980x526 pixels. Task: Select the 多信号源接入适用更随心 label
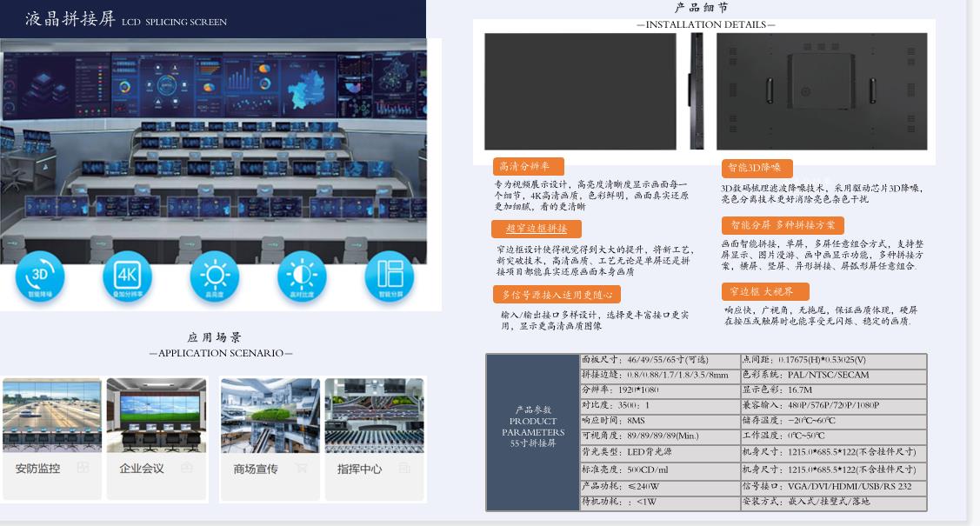click(557, 295)
